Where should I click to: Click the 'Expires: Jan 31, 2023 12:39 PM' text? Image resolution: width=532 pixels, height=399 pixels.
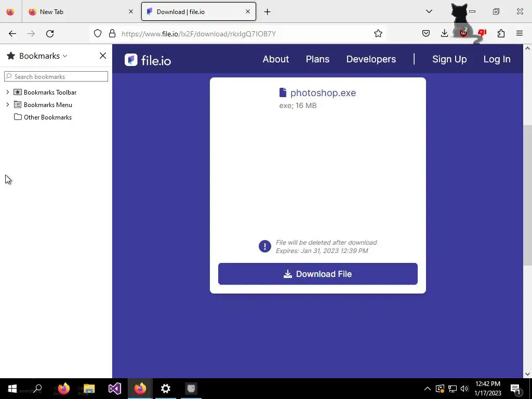click(x=322, y=251)
